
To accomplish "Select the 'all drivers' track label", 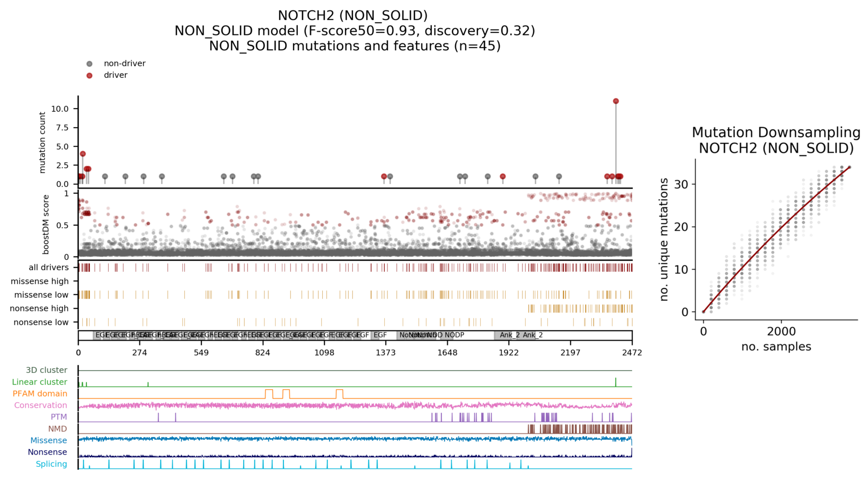I will (49, 268).
